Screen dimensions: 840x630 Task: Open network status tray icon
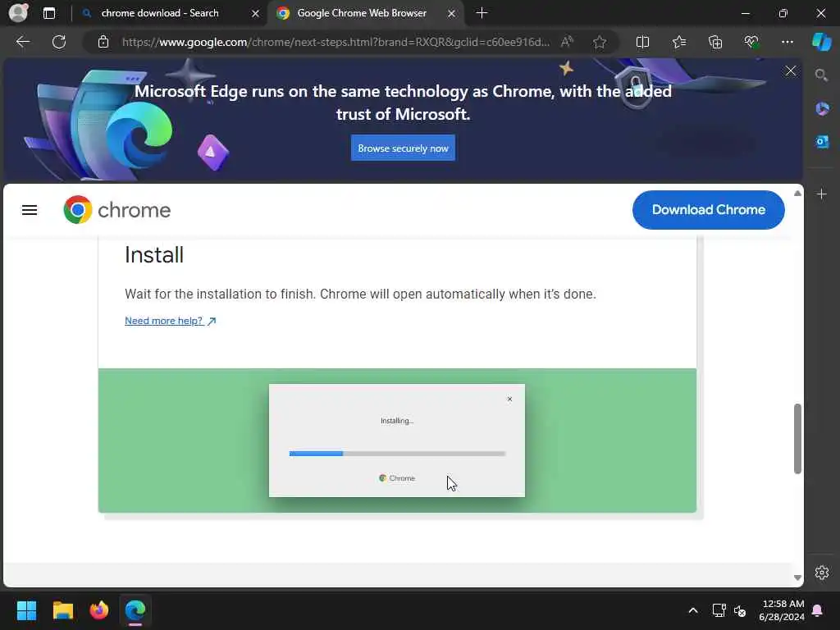[x=719, y=610]
